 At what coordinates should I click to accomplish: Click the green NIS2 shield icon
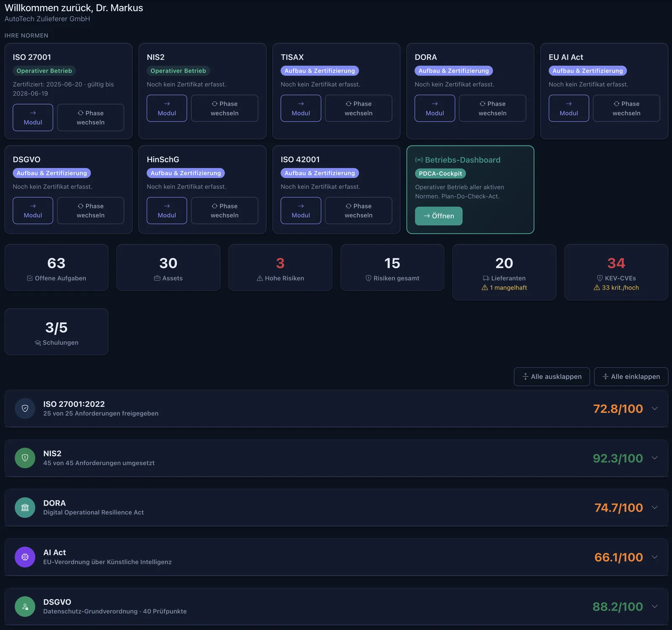click(x=25, y=458)
